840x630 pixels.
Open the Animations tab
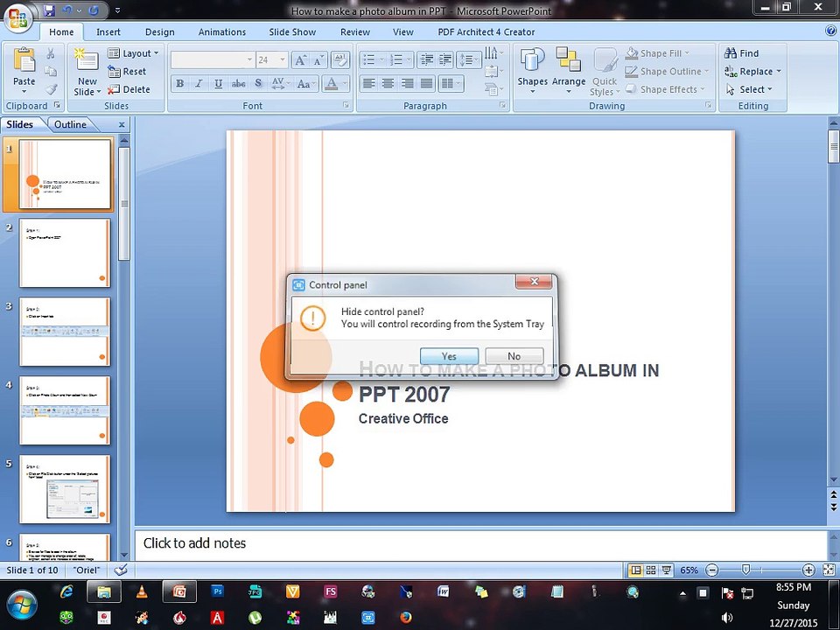click(x=221, y=32)
